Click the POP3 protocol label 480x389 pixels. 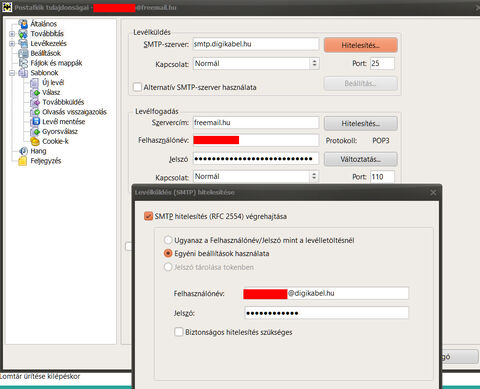381,141
